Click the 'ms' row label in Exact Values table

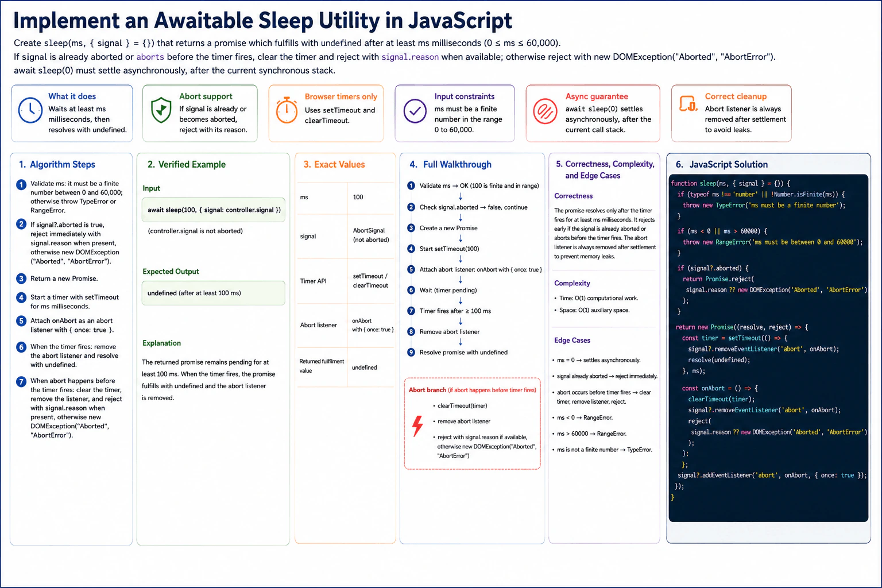pyautogui.click(x=304, y=197)
